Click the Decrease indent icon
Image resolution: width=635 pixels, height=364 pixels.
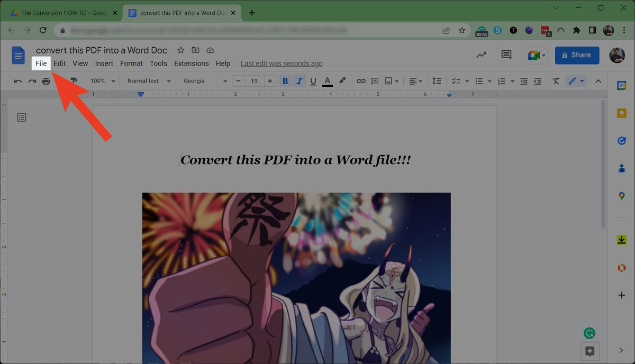(524, 81)
